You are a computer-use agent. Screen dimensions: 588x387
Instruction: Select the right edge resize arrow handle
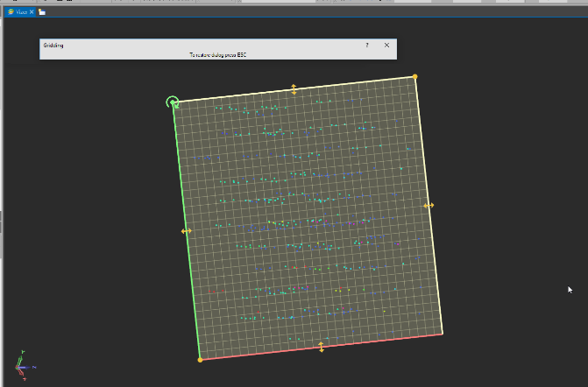(429, 206)
